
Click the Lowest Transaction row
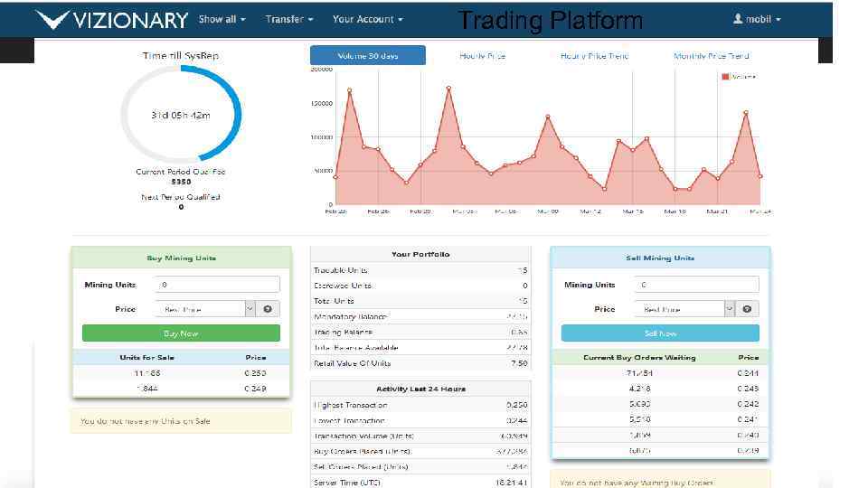420,420
